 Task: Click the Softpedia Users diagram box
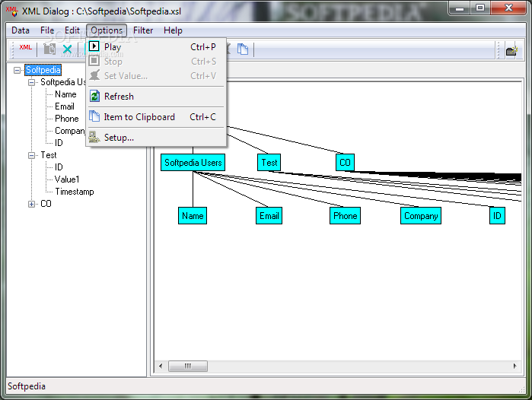(193, 163)
